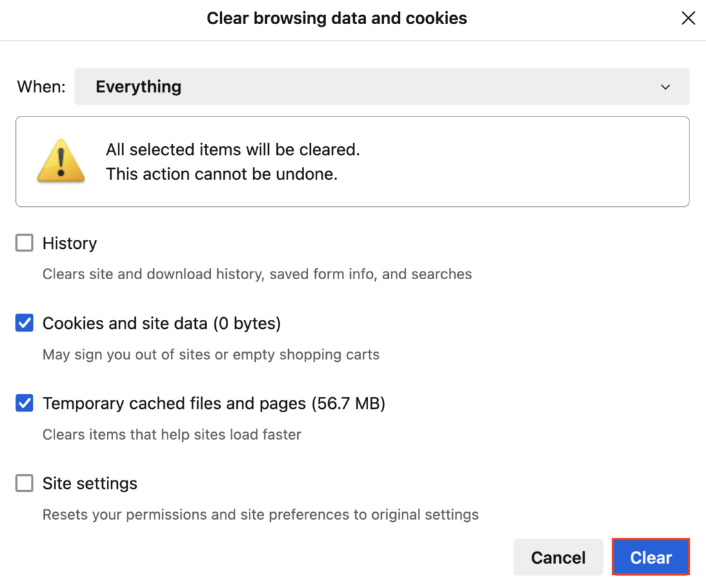Close the Clear browsing data dialog
706x588 pixels.
tap(688, 18)
